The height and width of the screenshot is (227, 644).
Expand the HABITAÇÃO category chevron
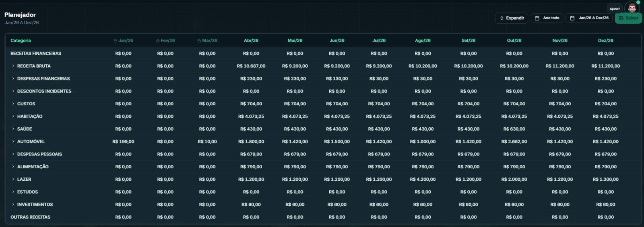click(13, 116)
